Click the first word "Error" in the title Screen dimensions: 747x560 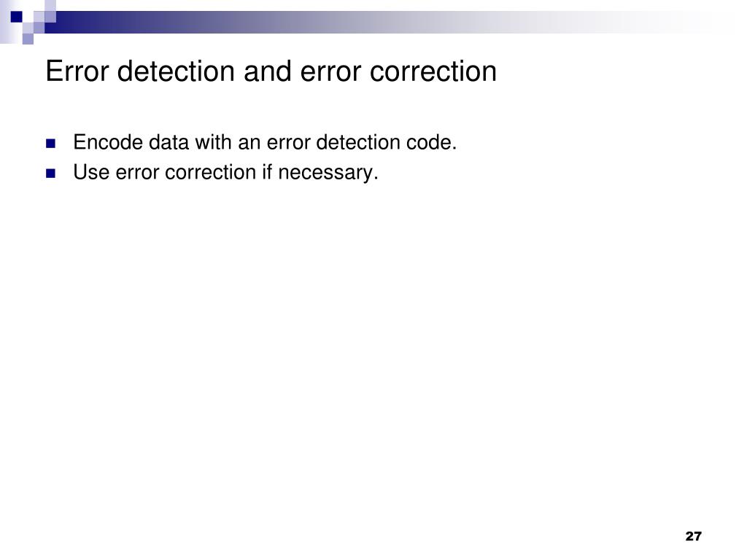76,71
